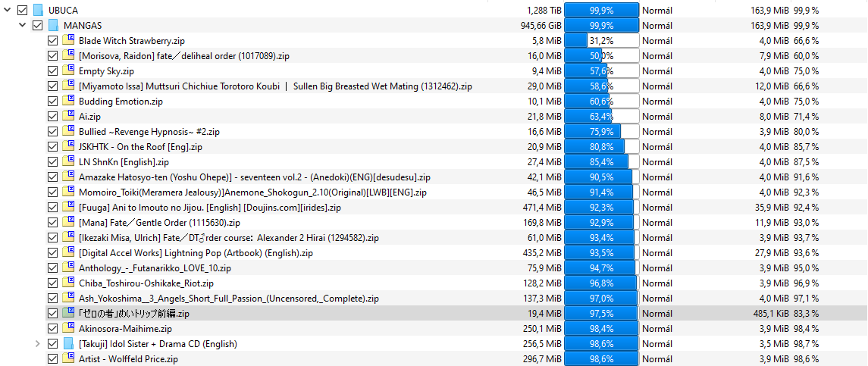
Task: Click zip icon of Ai.zip
Action: (x=68, y=116)
